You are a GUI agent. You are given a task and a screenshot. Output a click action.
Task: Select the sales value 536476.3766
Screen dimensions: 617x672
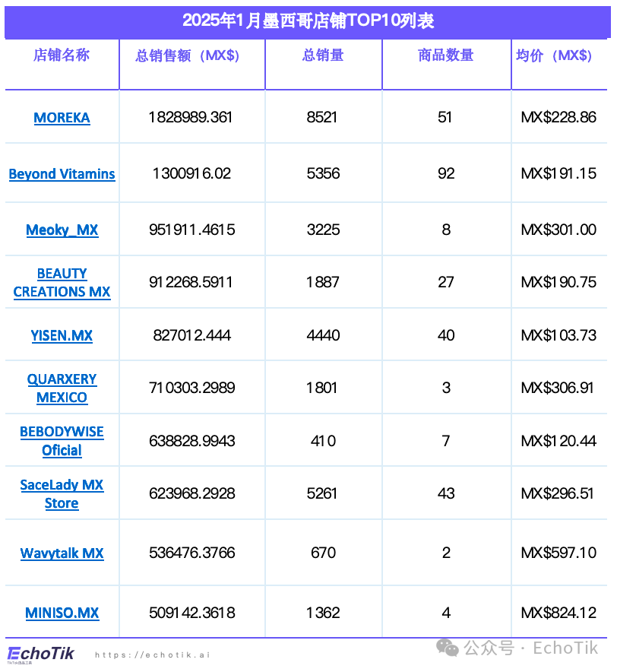(x=191, y=553)
